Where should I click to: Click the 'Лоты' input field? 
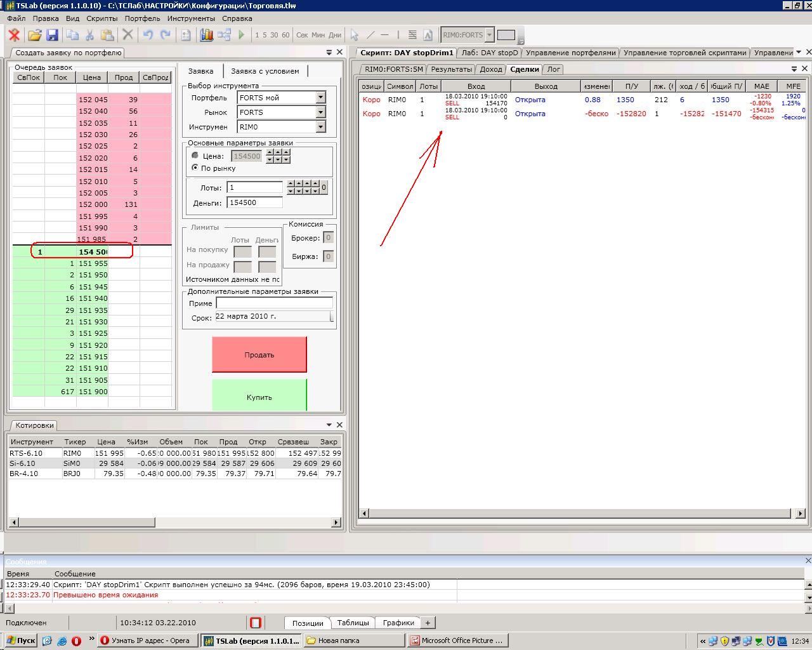click(255, 187)
